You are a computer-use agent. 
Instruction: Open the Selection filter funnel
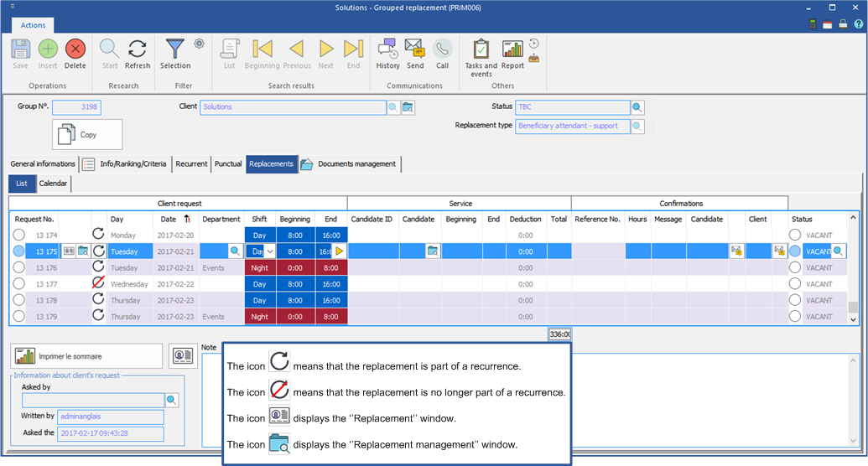(x=175, y=49)
